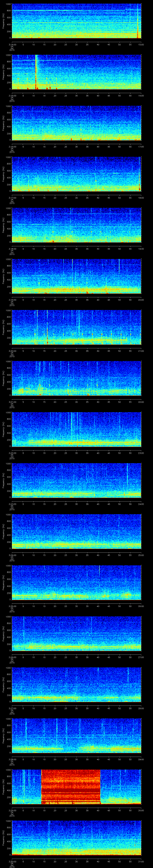Viewport: 153px width, 868px height.
Task: Select the '3:22:00' time axis label
Action: [x=12, y=453]
